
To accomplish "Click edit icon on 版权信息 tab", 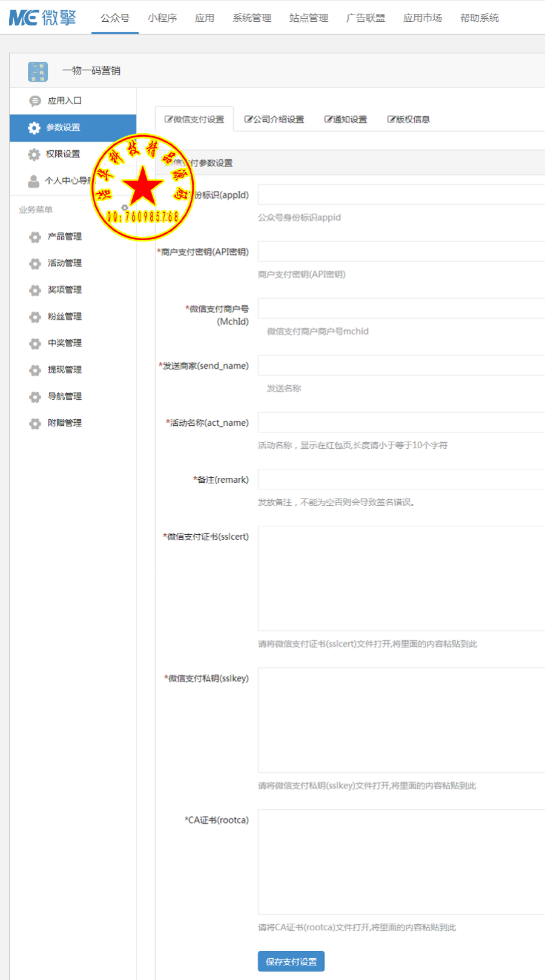I will point(391,119).
